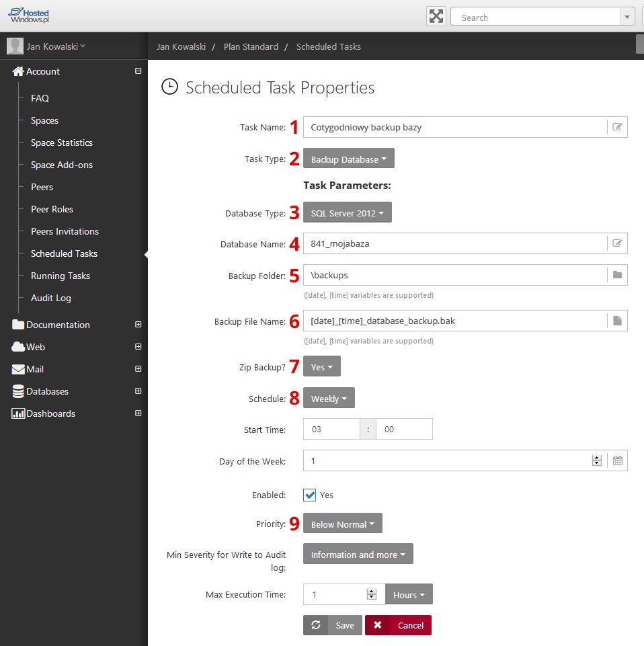Click the Documentation folder icon
This screenshot has height=646, width=644.
(x=17, y=325)
